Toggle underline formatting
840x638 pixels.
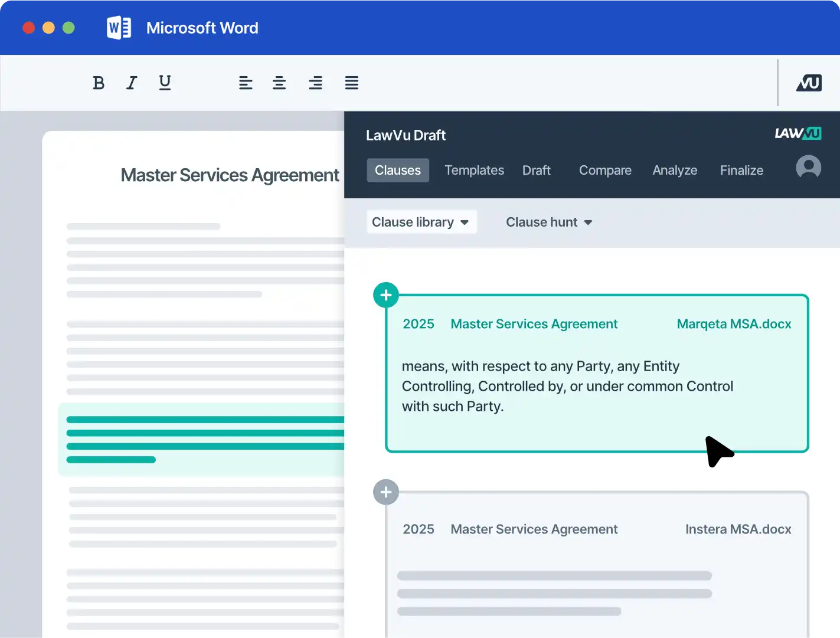pyautogui.click(x=165, y=83)
